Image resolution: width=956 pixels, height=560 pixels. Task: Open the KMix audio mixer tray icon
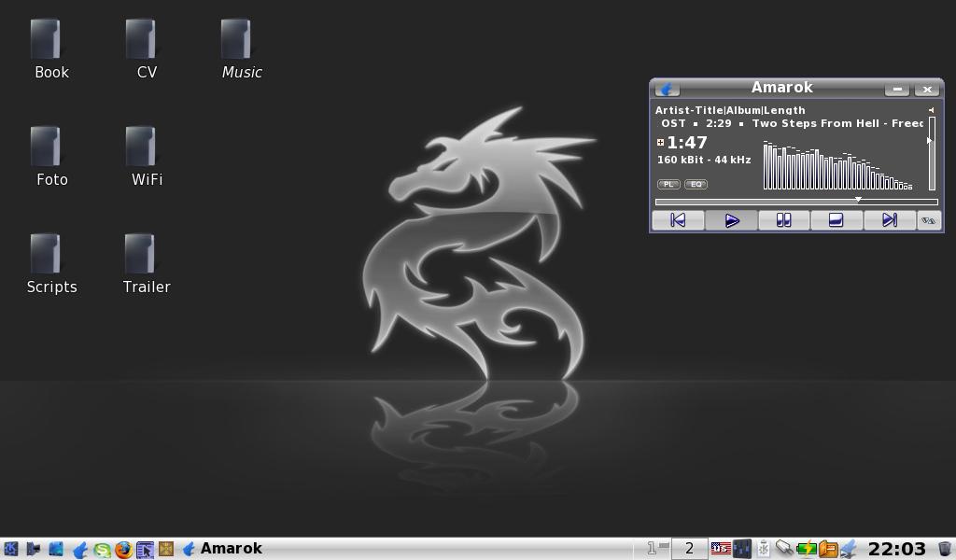[x=742, y=549]
